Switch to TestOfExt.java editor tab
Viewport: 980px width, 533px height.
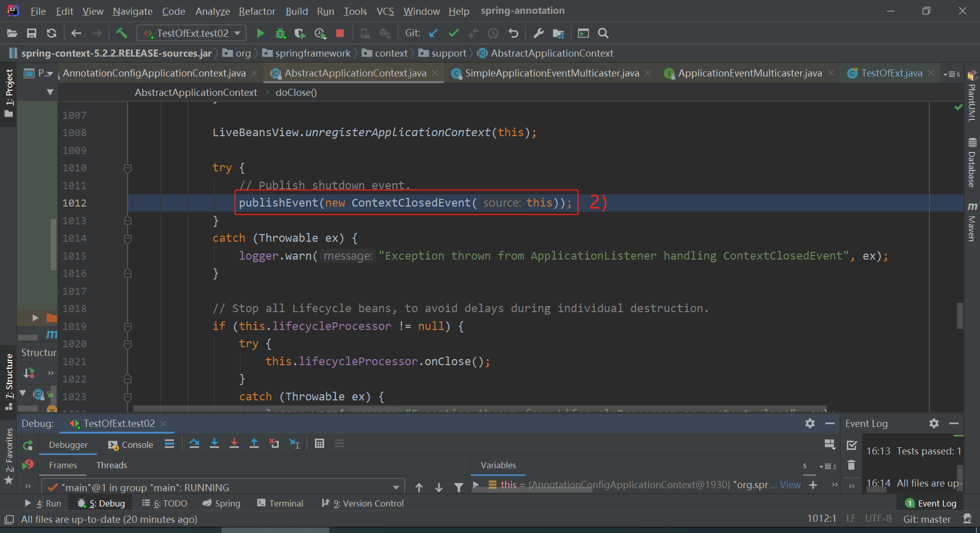[891, 73]
